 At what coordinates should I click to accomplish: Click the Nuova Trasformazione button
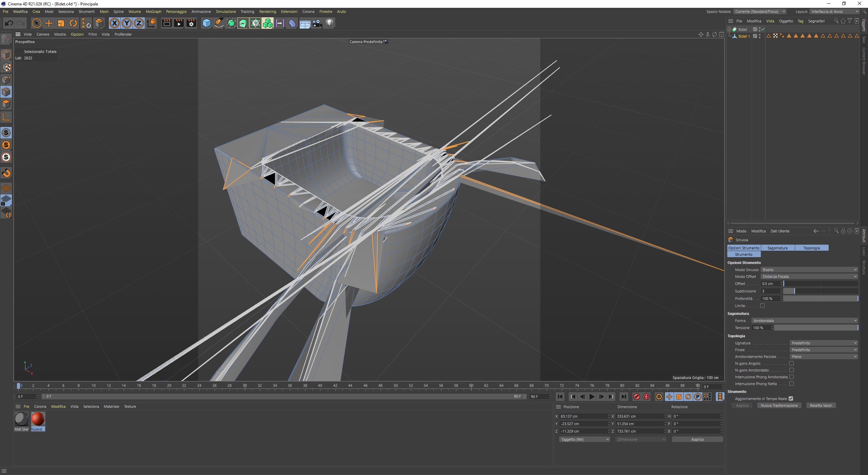779,405
